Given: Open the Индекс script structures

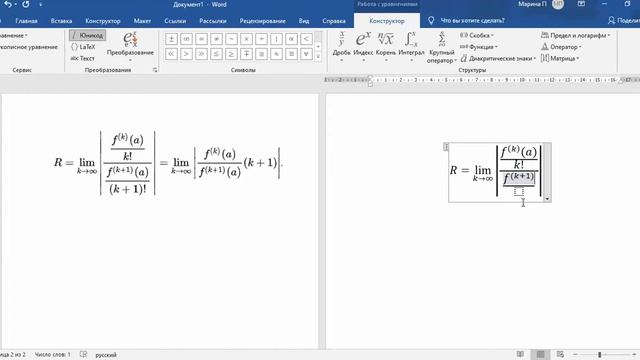Looking at the screenshot, I should (363, 46).
